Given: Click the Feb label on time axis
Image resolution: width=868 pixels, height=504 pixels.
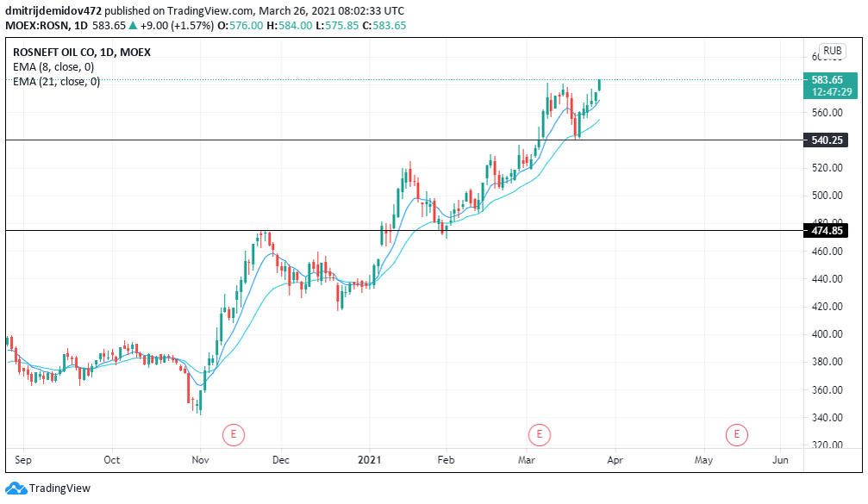Looking at the screenshot, I should pos(446,460).
